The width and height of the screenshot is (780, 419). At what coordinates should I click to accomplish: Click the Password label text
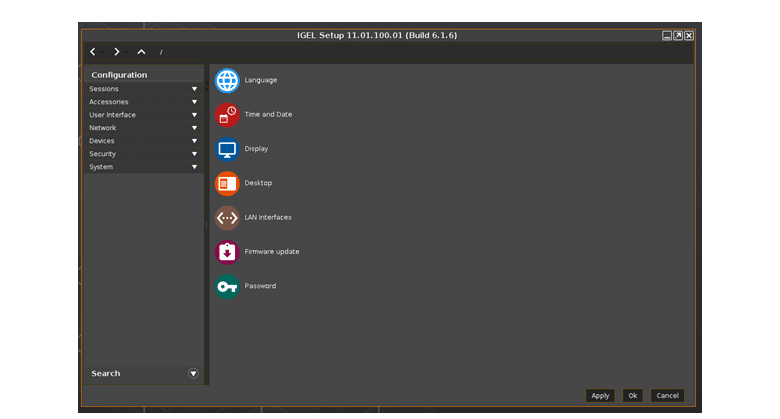pyautogui.click(x=260, y=286)
